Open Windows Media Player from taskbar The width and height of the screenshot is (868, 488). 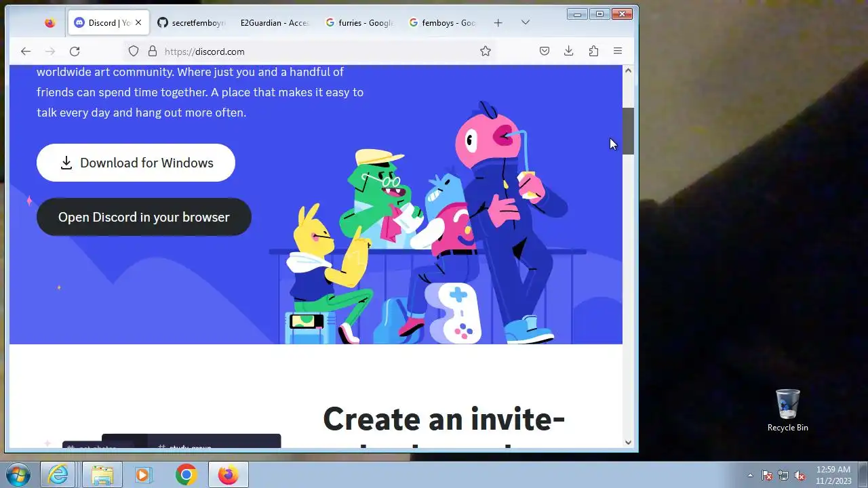142,474
